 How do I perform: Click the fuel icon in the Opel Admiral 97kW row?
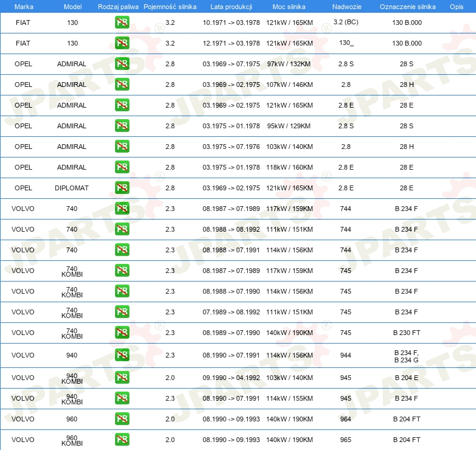(122, 64)
